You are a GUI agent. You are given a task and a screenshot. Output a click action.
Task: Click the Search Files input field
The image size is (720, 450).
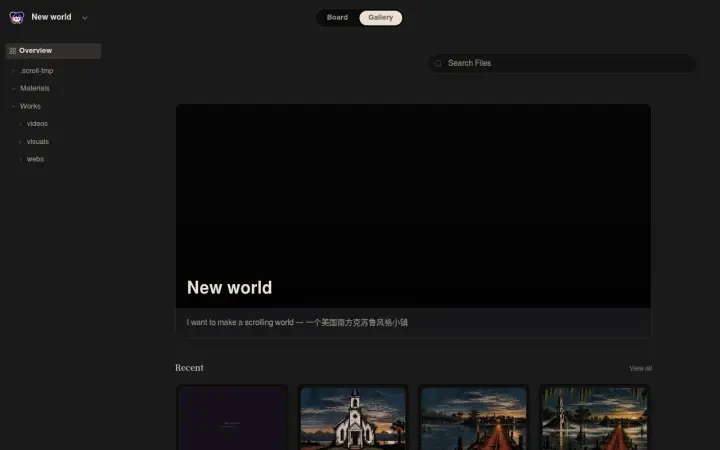[562, 63]
